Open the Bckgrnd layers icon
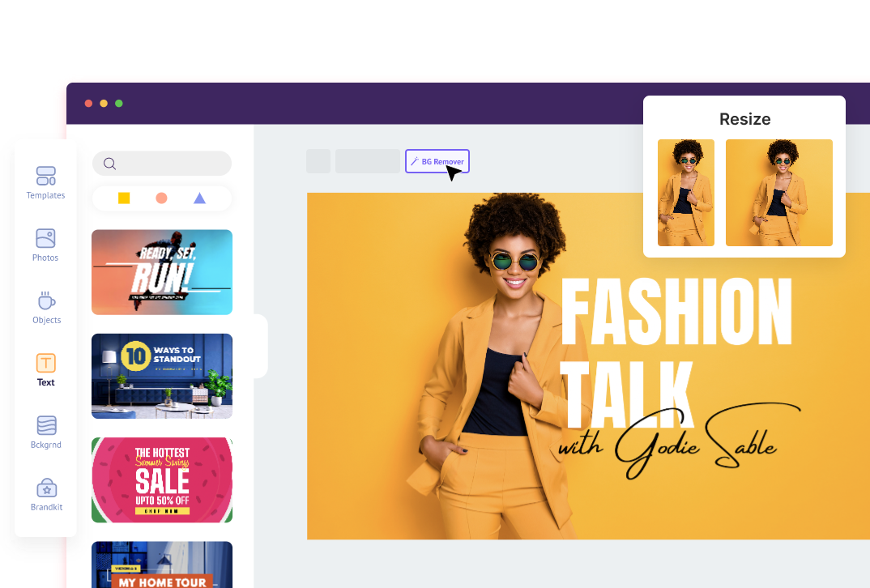This screenshot has height=588, width=870. (47, 425)
